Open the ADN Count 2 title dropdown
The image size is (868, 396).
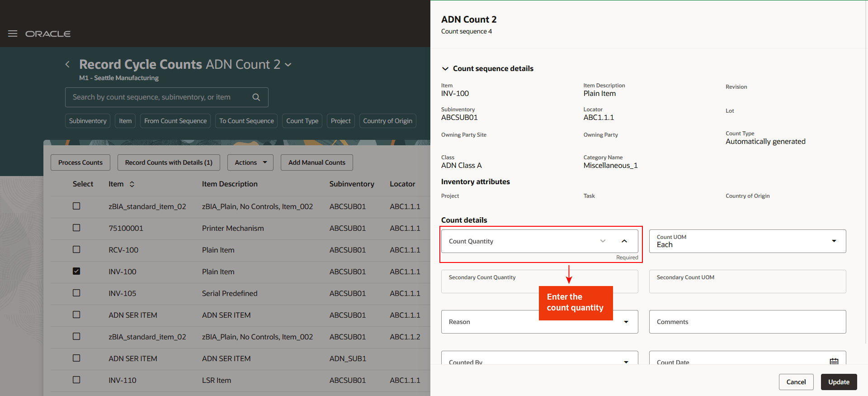288,65
